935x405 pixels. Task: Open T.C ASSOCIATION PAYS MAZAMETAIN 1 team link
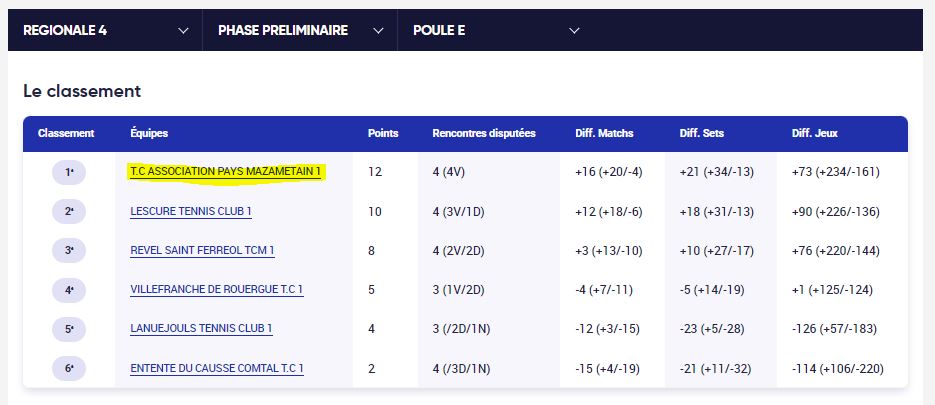(225, 172)
